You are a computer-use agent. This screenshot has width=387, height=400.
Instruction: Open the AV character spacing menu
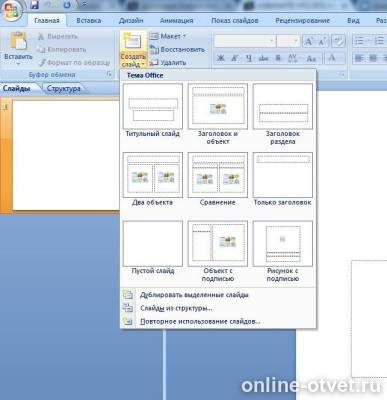(x=293, y=58)
